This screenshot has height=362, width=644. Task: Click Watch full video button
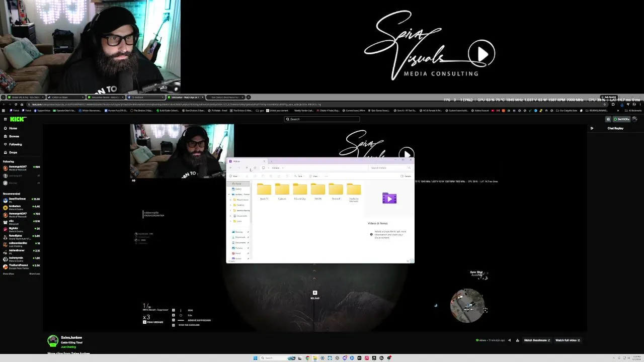[x=568, y=340]
